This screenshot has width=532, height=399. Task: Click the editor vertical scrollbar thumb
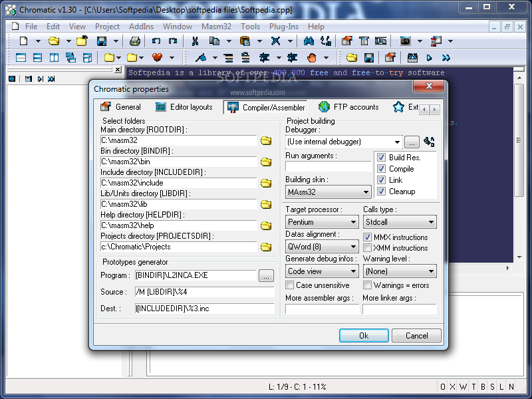[519, 140]
